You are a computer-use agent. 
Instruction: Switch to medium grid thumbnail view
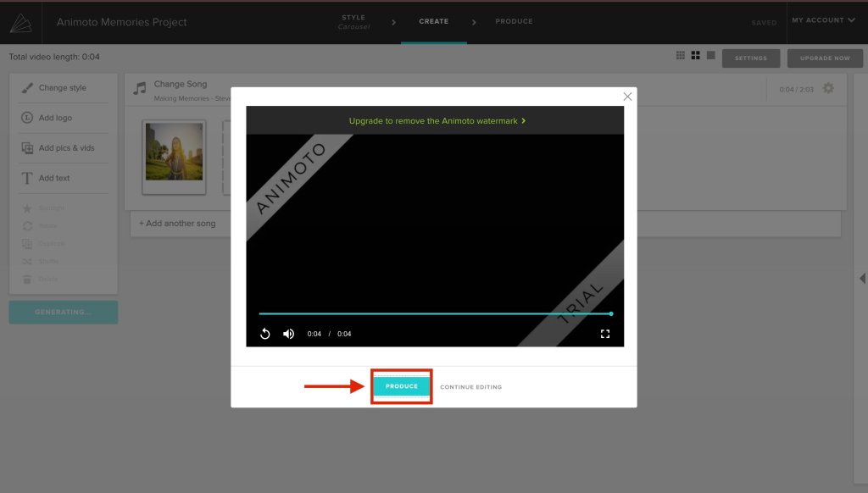[695, 55]
